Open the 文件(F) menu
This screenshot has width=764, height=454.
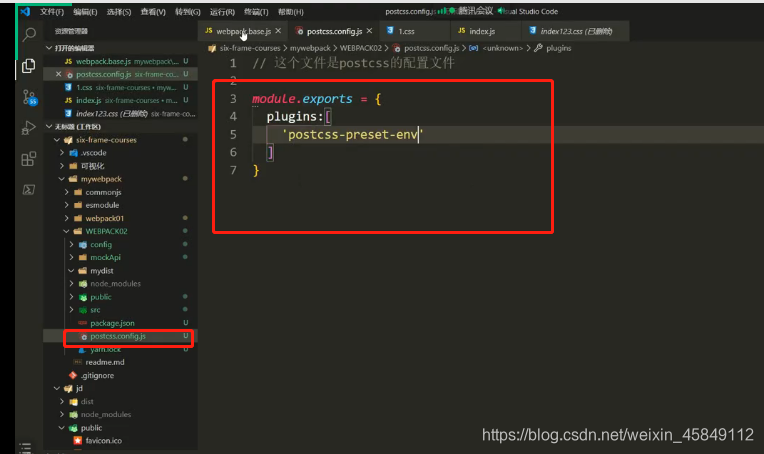pyautogui.click(x=52, y=11)
